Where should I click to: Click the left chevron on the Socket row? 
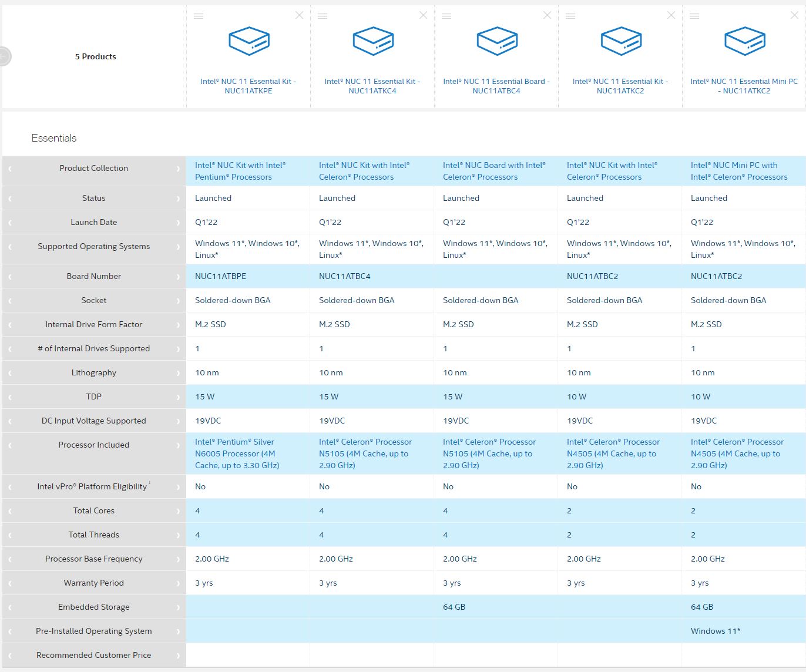click(x=10, y=301)
